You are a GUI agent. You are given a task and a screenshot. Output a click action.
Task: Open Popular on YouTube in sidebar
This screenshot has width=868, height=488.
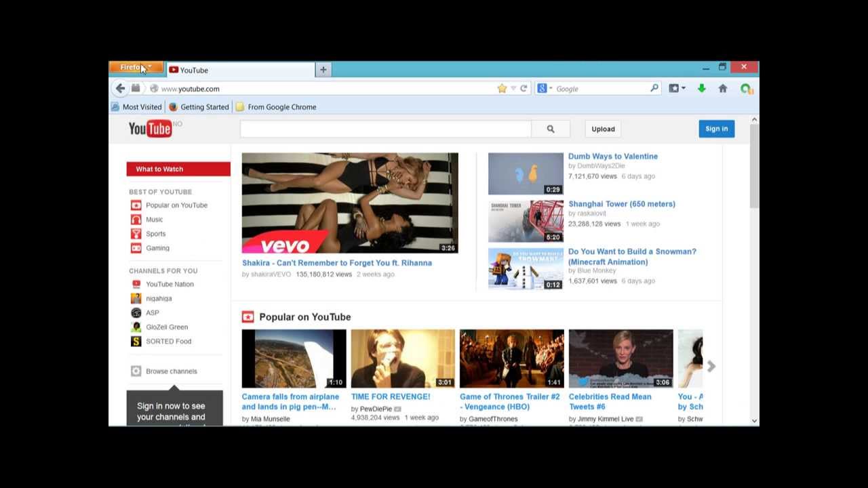coord(176,205)
